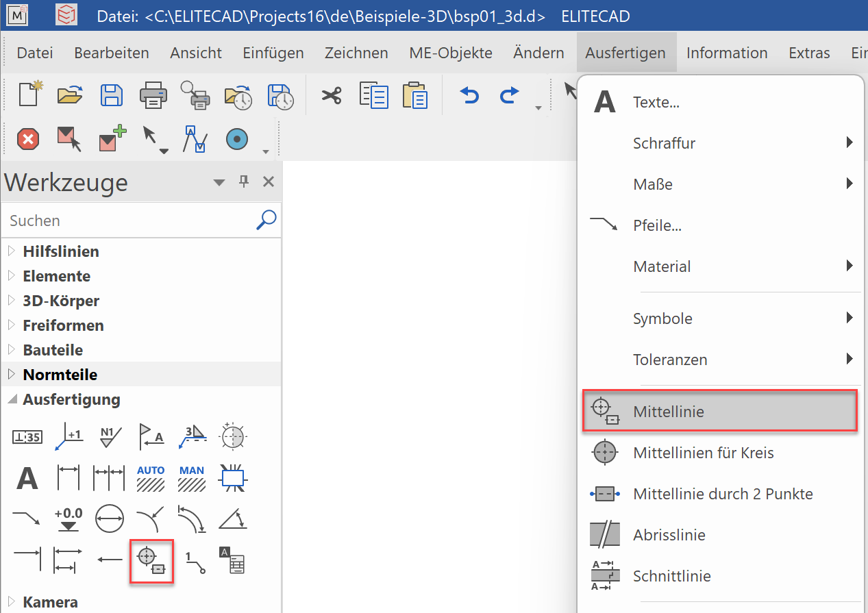Click the AUTO hatching icon
The height and width of the screenshot is (613, 868).
coord(151,478)
